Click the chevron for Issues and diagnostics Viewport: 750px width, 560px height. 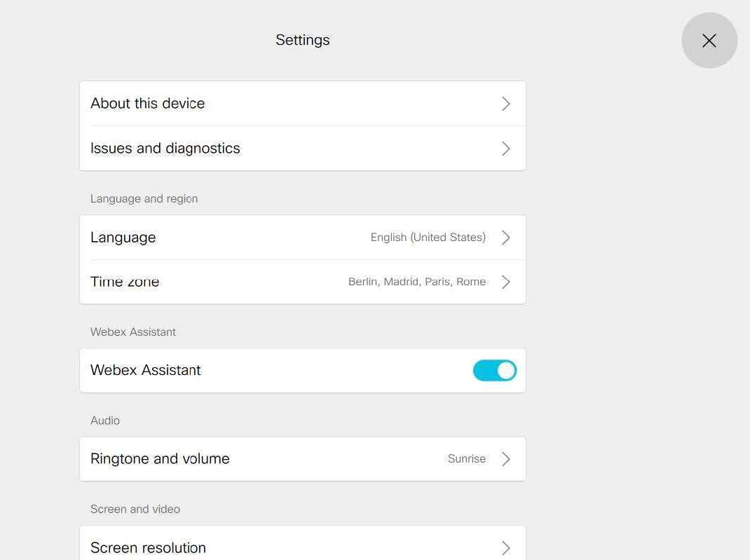point(505,149)
